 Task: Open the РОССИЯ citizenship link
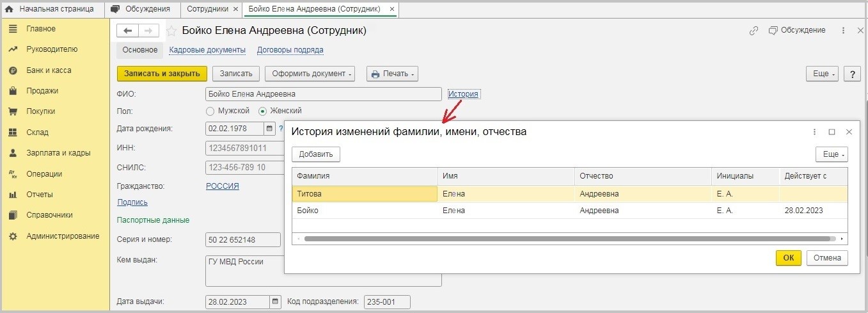tap(222, 186)
